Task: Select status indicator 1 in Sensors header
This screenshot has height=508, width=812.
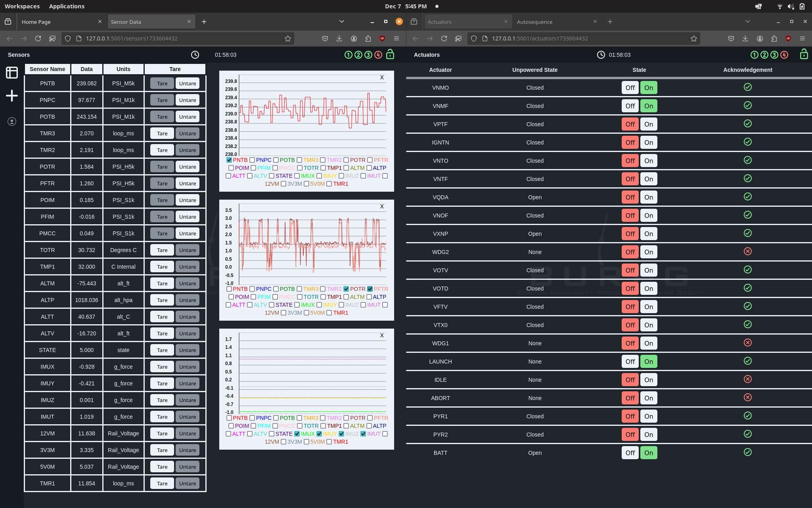Action: [349, 55]
